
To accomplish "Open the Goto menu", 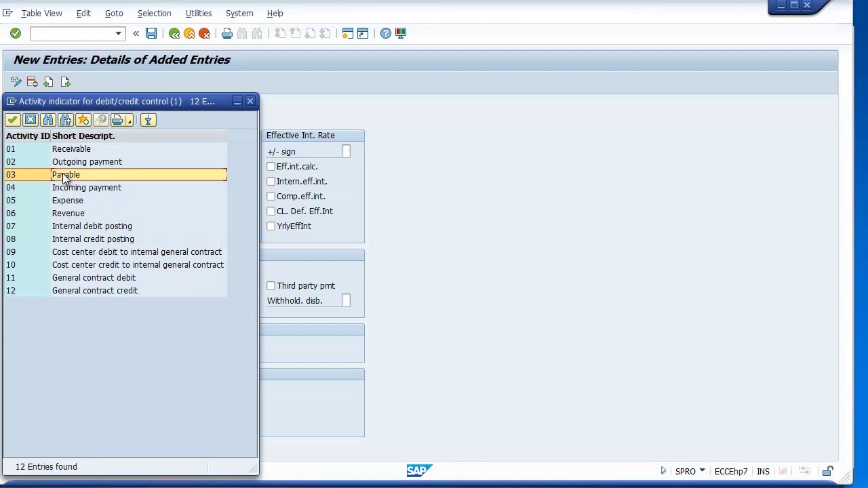I will 114,13.
